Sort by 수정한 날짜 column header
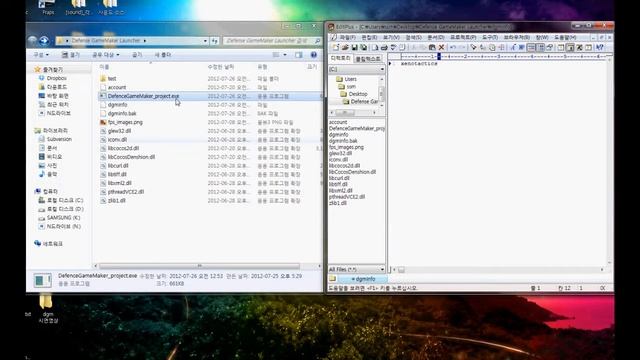This screenshot has width=640, height=360. (x=221, y=67)
